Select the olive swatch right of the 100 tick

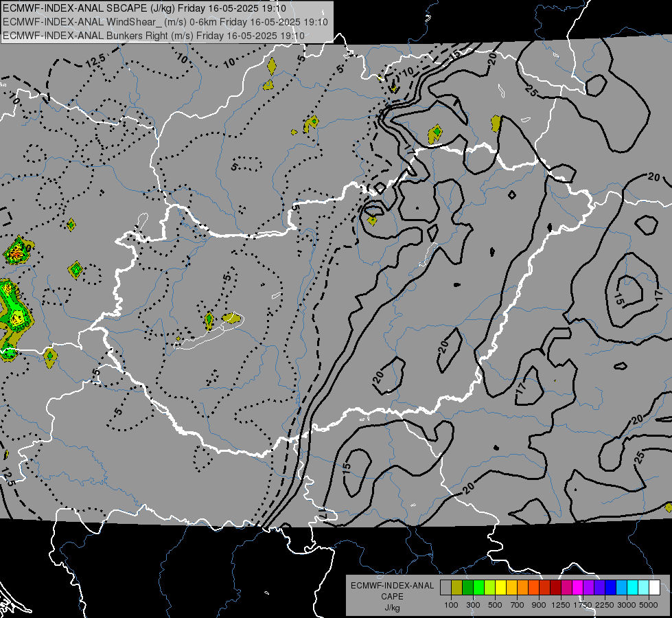tap(456, 588)
